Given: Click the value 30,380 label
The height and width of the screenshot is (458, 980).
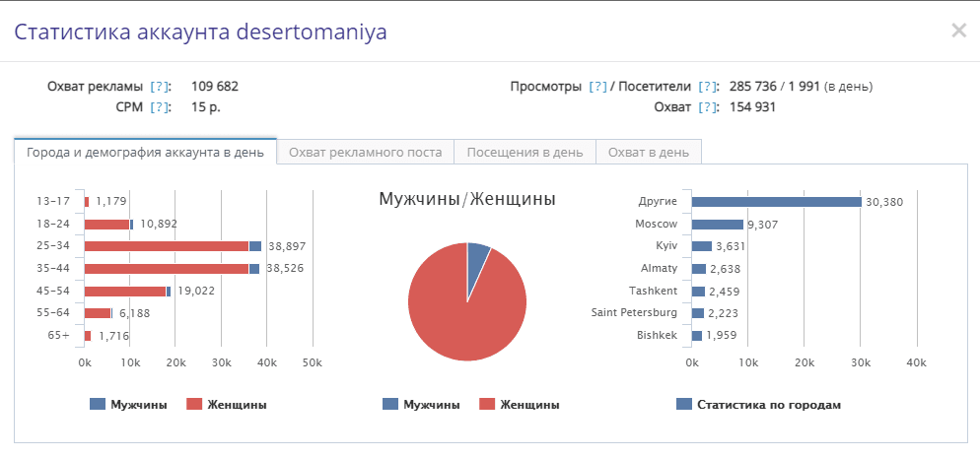Looking at the screenshot, I should (884, 202).
